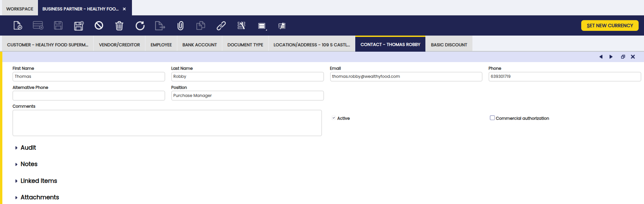Image resolution: width=644 pixels, height=204 pixels.
Task: Click the Save and Close icon
Action: (x=79, y=25)
